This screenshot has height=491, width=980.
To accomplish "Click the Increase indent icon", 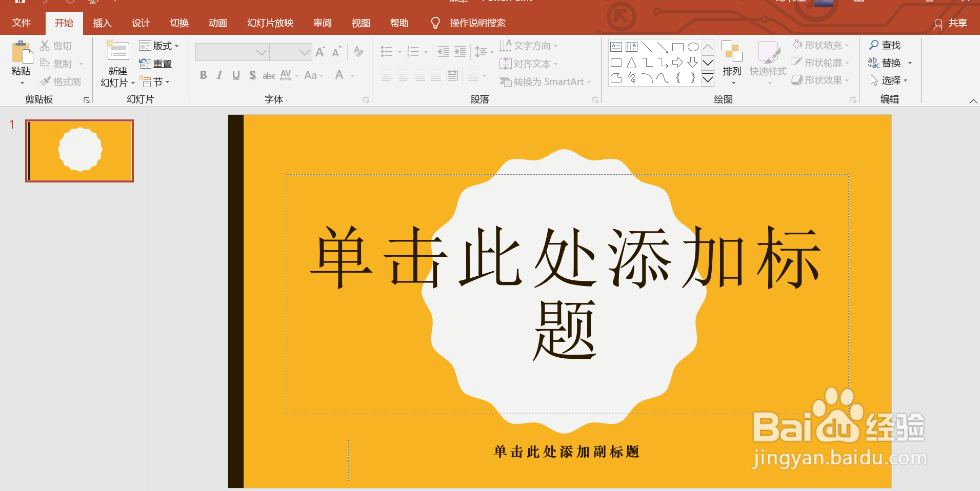I will coord(460,51).
